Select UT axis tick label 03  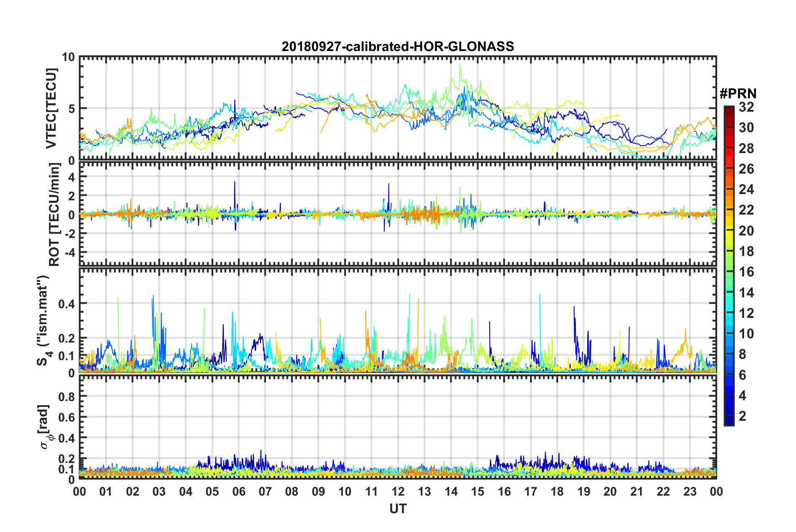pos(159,491)
